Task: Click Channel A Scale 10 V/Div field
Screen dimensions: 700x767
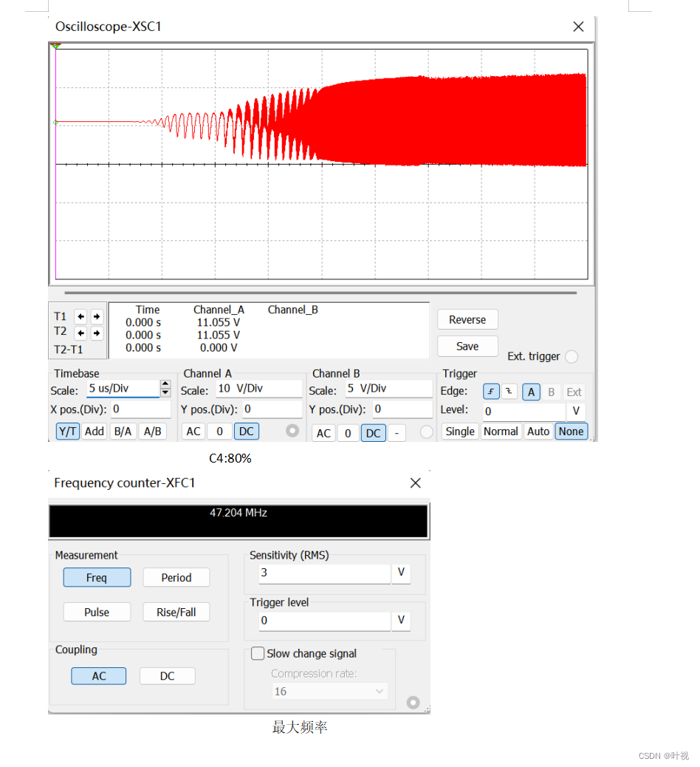Action: coord(259,389)
